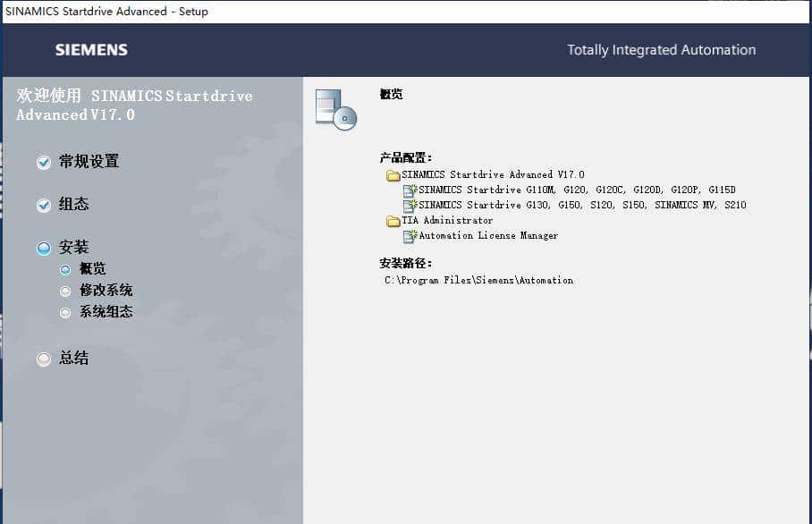
Task: Click the 安装 step label
Action: 73,247
